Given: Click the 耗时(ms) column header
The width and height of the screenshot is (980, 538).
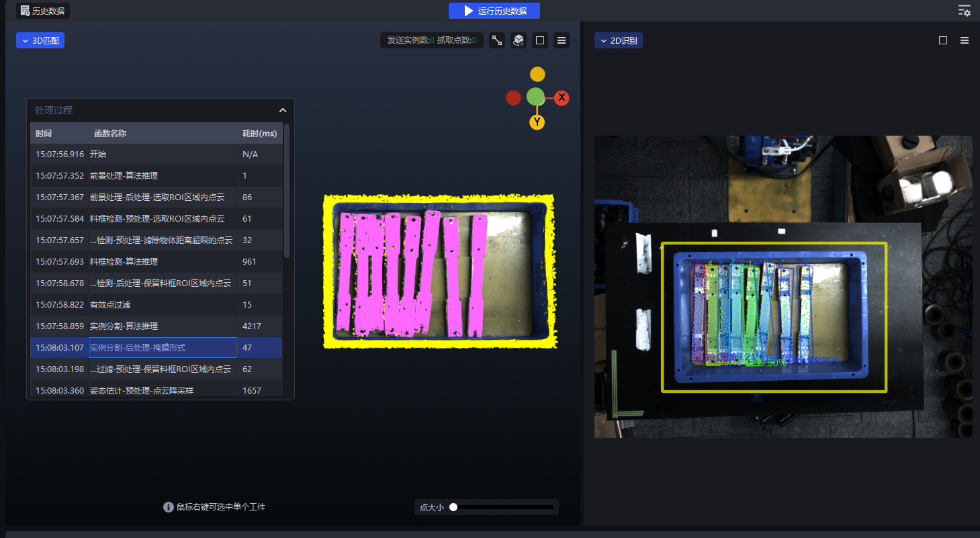Looking at the screenshot, I should pos(259,133).
